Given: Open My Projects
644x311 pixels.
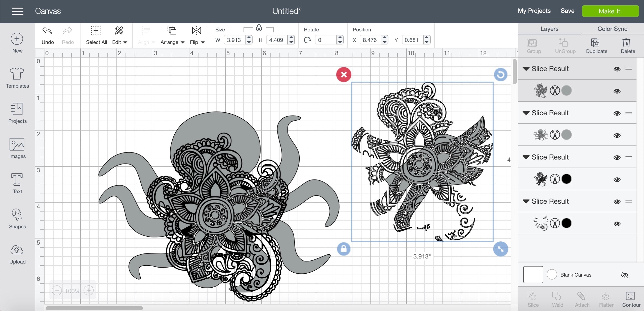Looking at the screenshot, I should [534, 11].
